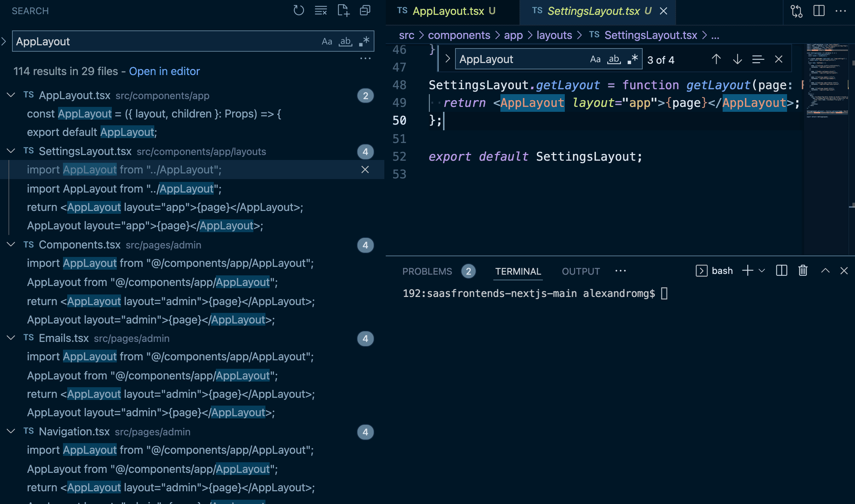Click src in breadcrumb

click(x=407, y=35)
